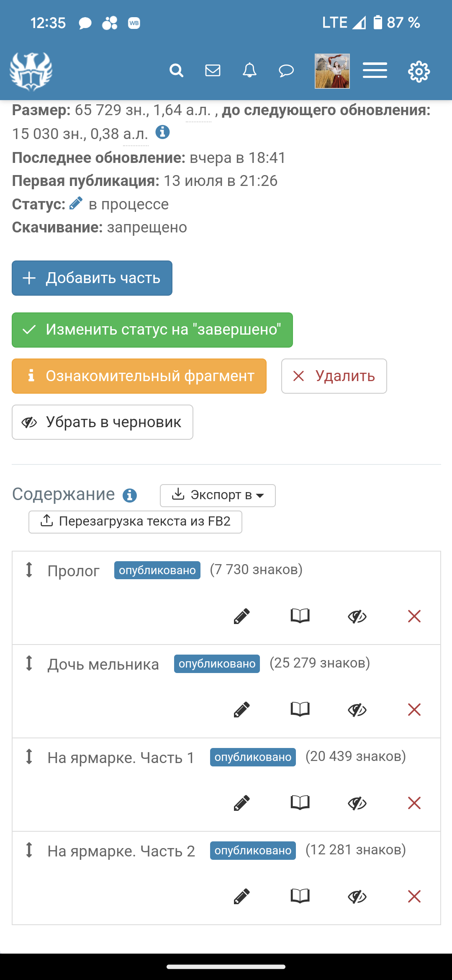
Task: Open the user avatar thumbnail
Action: click(x=332, y=71)
